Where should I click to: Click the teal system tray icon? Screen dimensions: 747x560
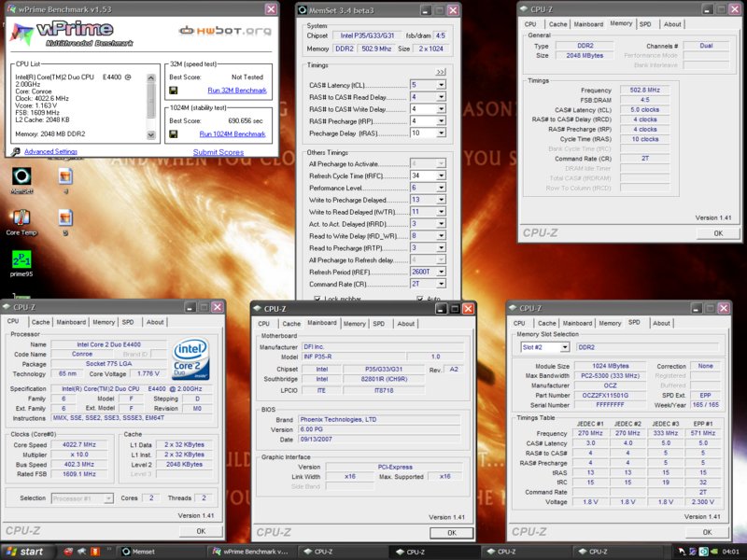click(703, 552)
